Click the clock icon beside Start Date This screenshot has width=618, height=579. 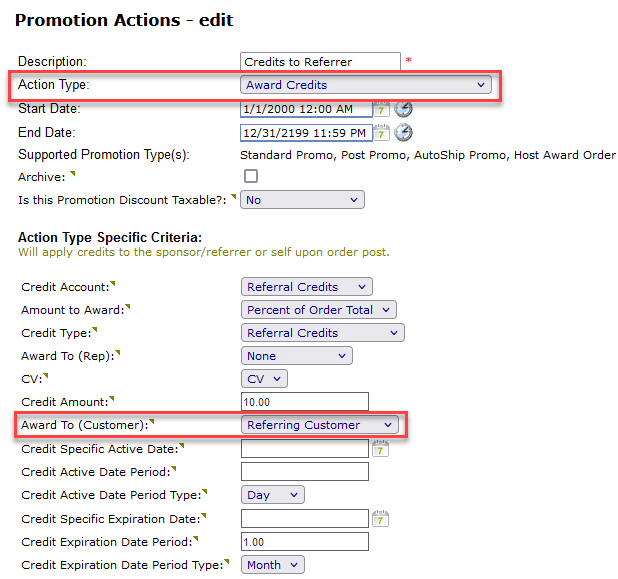click(403, 109)
